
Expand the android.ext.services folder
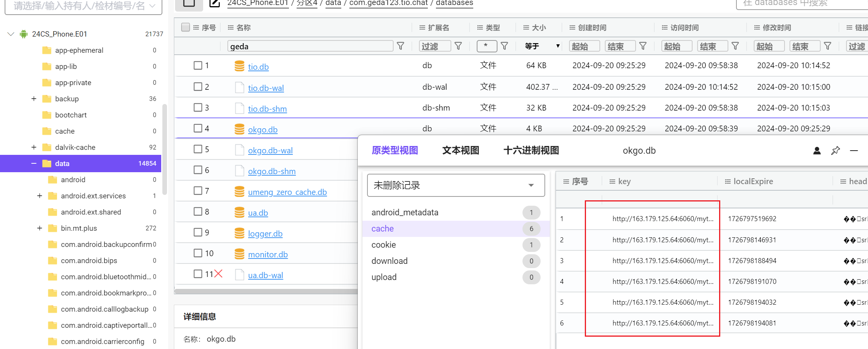tap(40, 196)
